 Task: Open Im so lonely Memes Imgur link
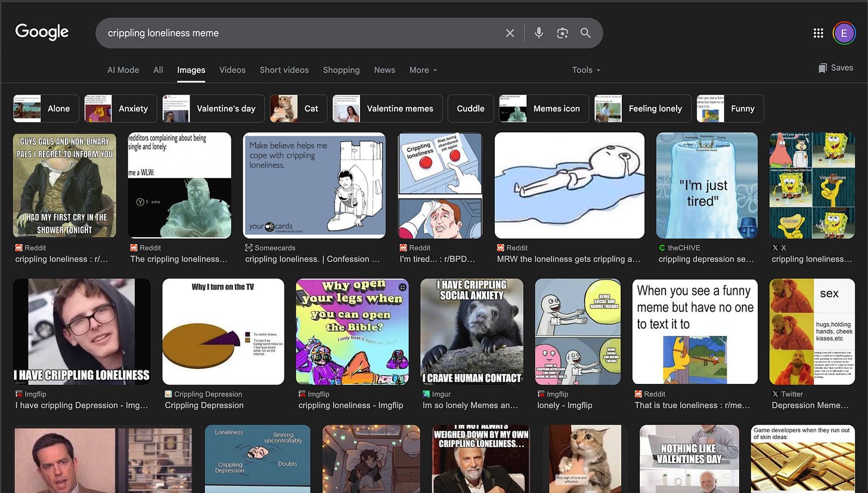point(470,405)
